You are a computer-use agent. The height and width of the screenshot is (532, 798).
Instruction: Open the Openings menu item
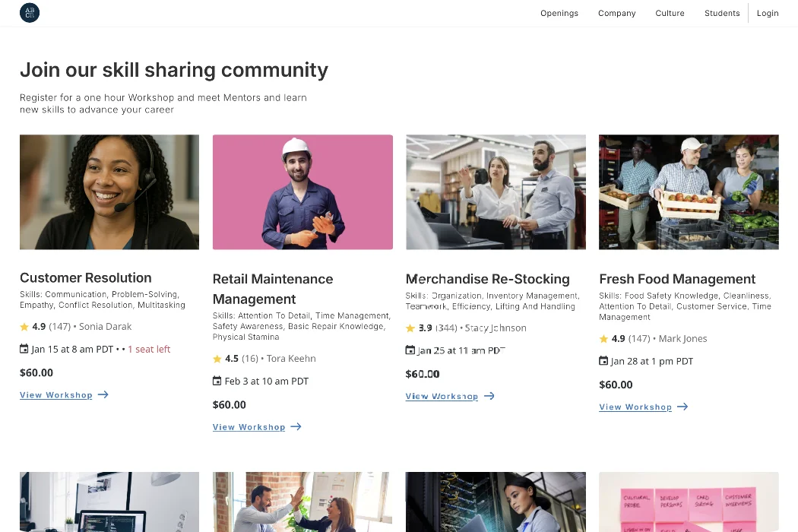pyautogui.click(x=559, y=13)
